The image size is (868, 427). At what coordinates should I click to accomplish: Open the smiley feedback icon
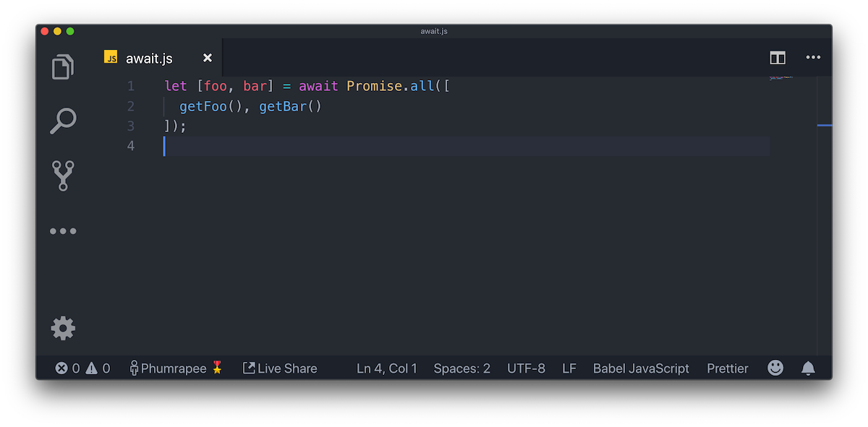point(775,368)
